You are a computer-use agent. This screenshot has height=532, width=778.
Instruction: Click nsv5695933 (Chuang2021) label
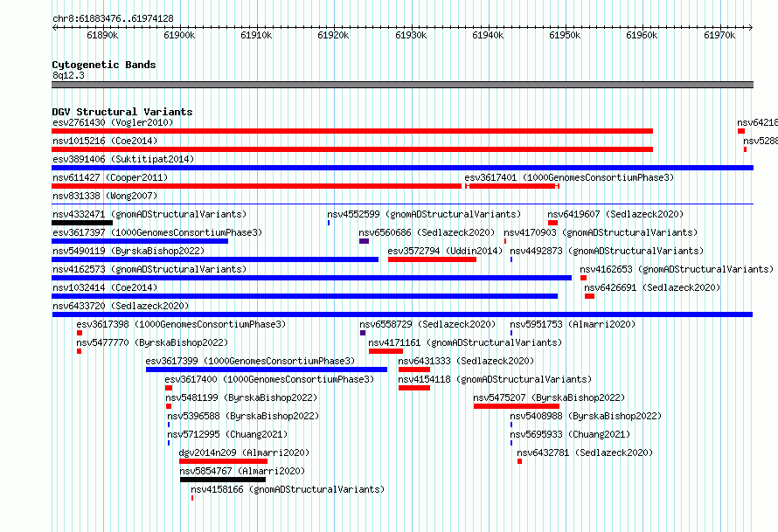[570, 434]
